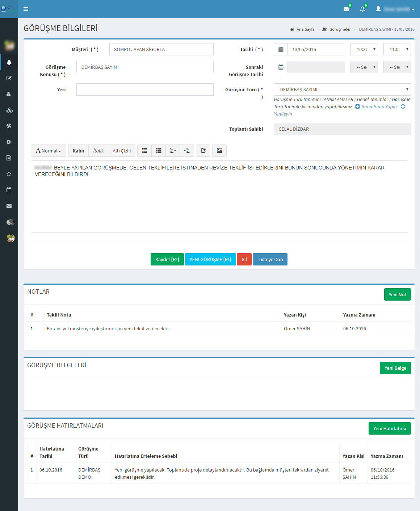Open the Normal text style dropdown
420x511 pixels.
[49, 151]
